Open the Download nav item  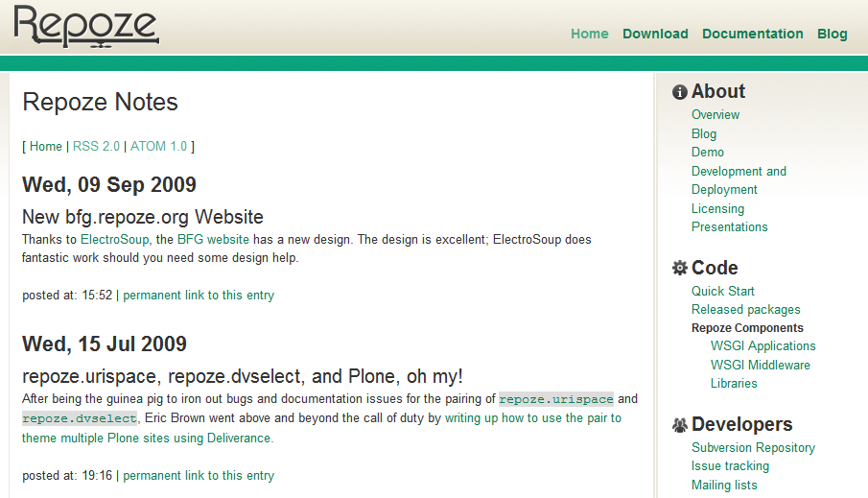(655, 34)
